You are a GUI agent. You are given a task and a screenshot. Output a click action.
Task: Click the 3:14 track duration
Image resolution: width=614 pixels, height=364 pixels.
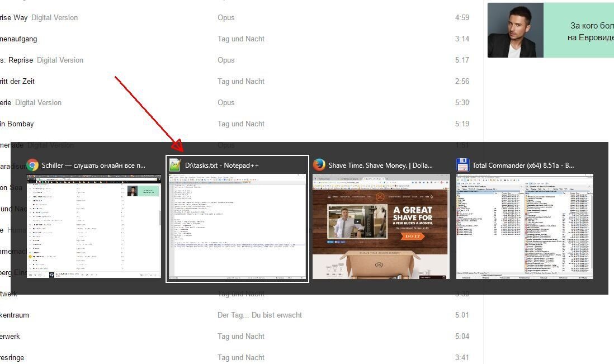[462, 39]
